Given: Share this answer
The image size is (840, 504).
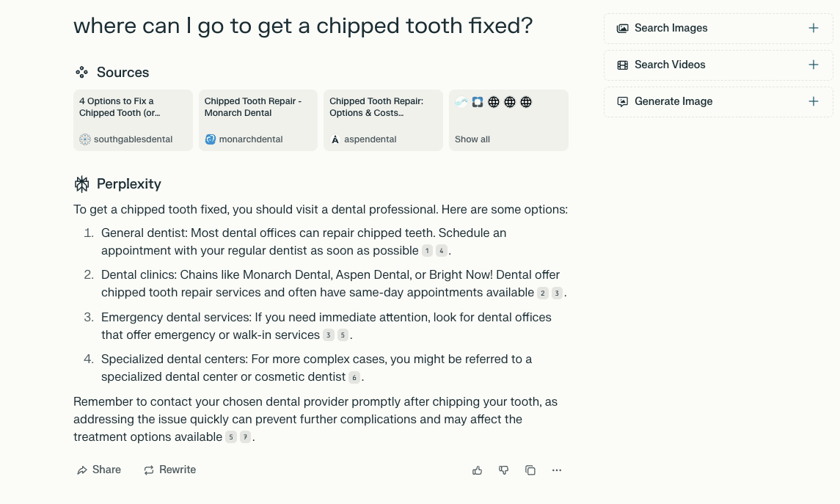Looking at the screenshot, I should [99, 470].
